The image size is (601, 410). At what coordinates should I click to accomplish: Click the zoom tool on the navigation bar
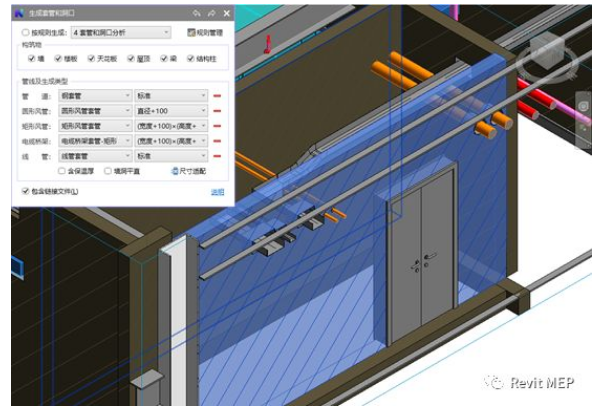583,128
